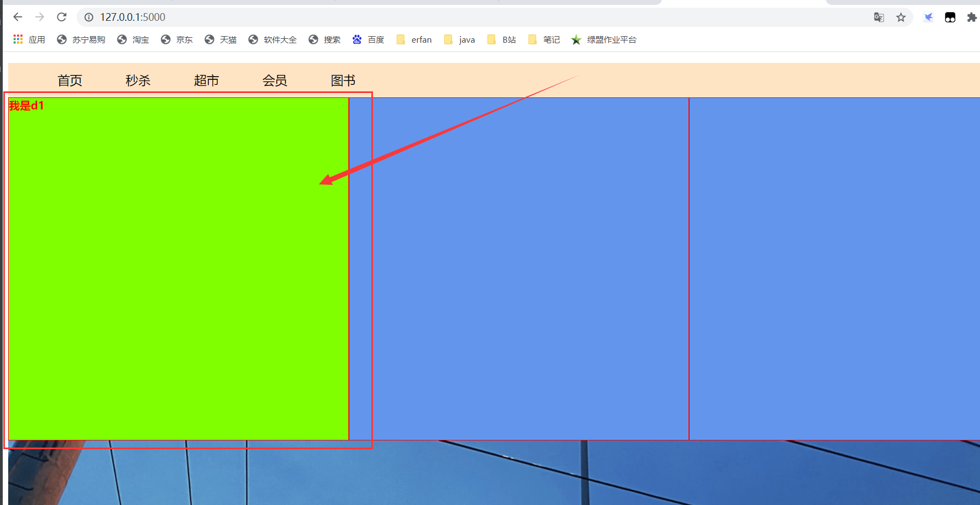Image resolution: width=980 pixels, height=505 pixels.
Task: Go back to the previous page
Action: (x=17, y=17)
